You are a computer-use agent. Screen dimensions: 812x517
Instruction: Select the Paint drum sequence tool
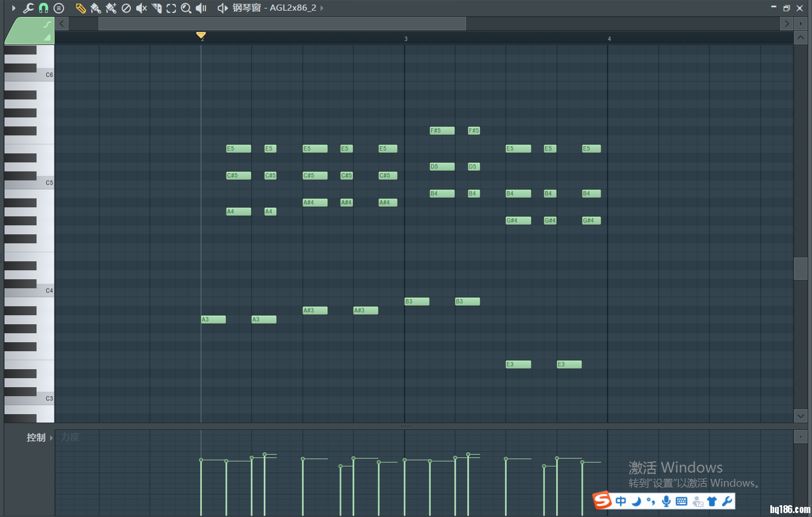[111, 8]
